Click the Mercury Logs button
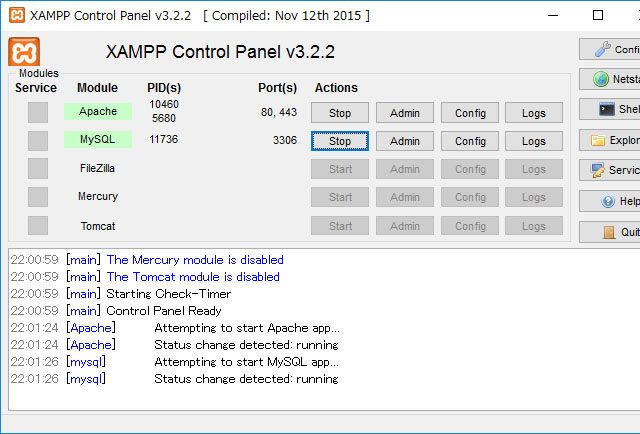Screen dimensions: 640x434 click(534, 197)
